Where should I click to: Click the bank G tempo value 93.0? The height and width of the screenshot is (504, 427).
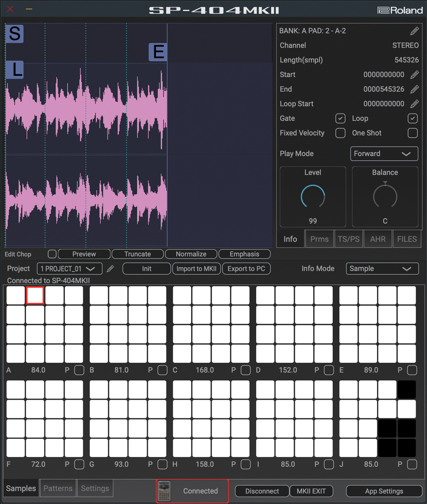point(121,465)
